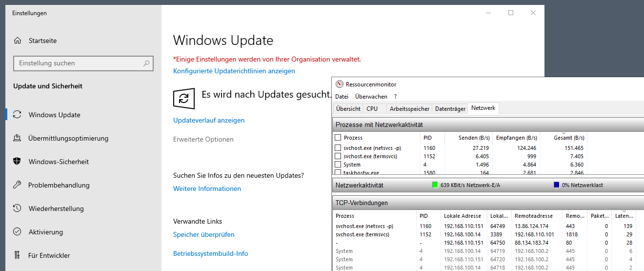Open Erweiterte Optionen
644x271 pixels.
[203, 139]
